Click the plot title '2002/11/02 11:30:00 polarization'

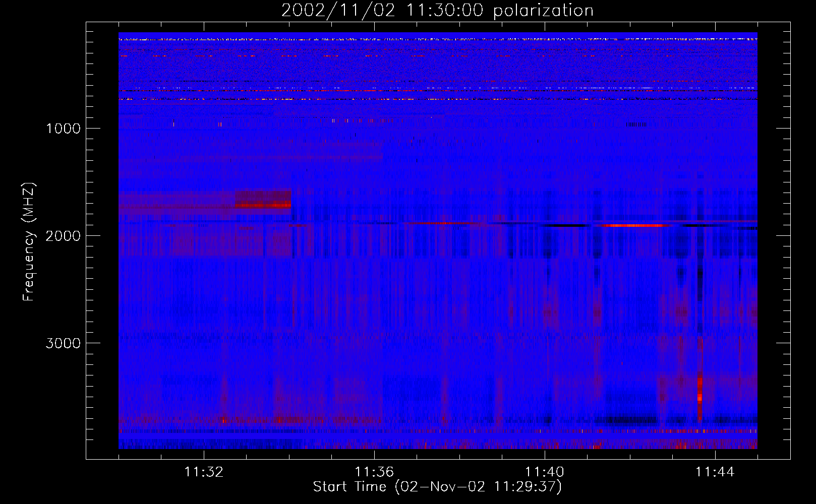pos(437,11)
